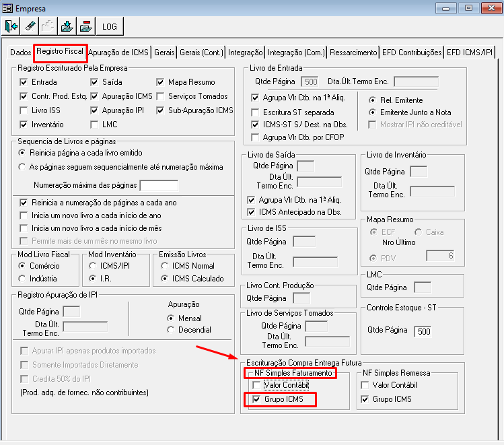Check Valor Contábil under NF Simples Remessa

[365, 385]
